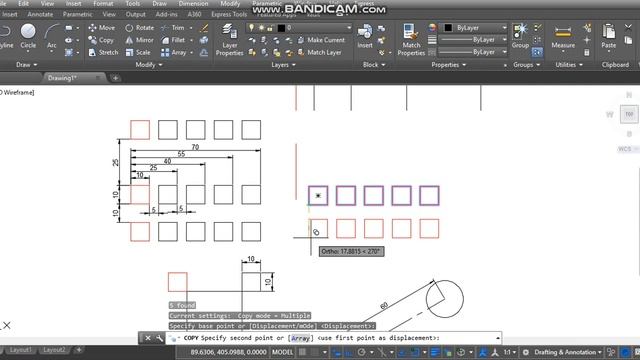Click the Explode tool beside Fillet
The width and height of the screenshot is (640, 360).
click(x=204, y=40)
